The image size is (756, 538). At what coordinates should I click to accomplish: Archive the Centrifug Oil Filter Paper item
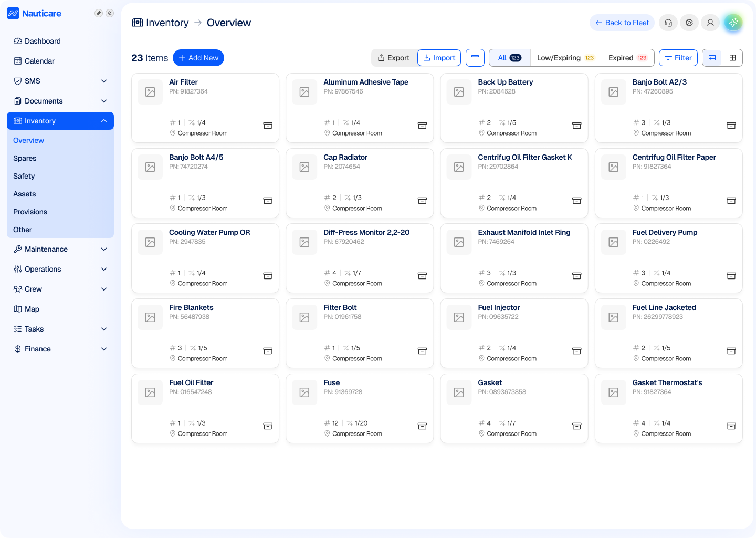click(731, 201)
